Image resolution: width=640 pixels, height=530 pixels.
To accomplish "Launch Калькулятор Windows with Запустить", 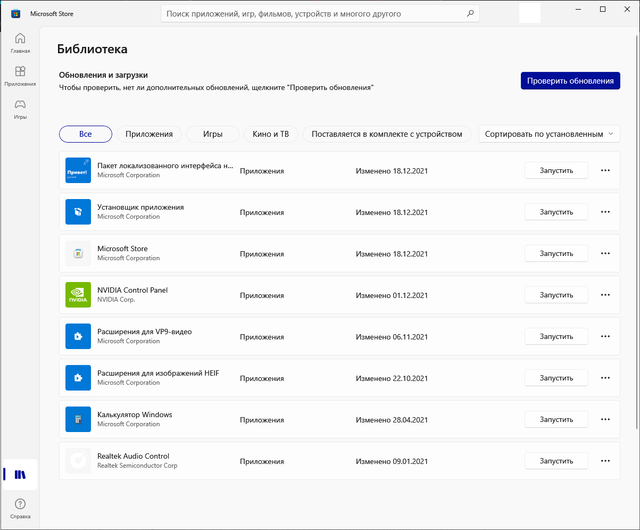I will tap(556, 419).
